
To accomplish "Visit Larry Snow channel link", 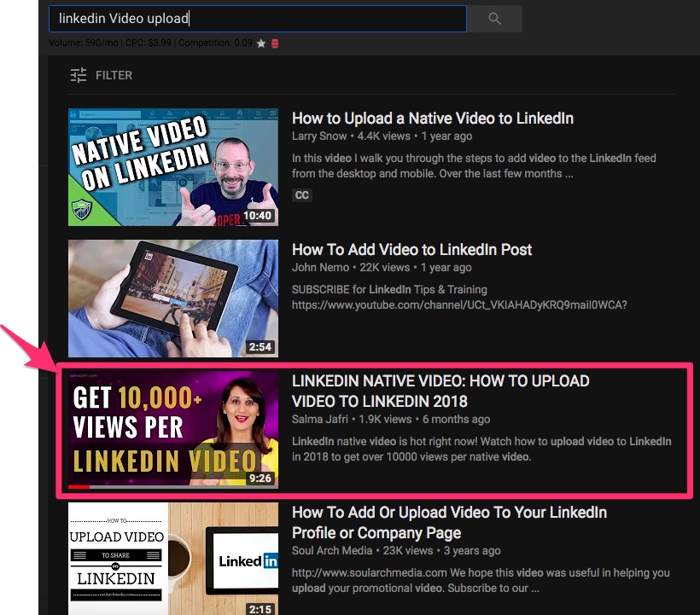I will pyautogui.click(x=319, y=136).
